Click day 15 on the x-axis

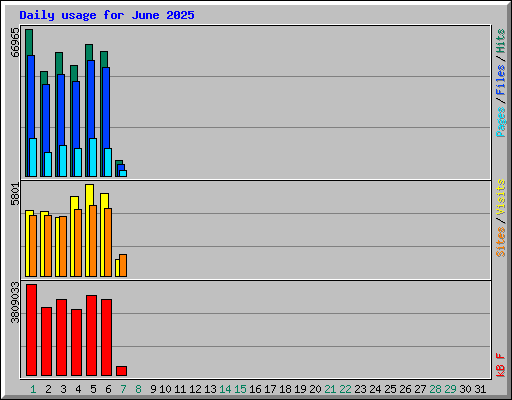(x=240, y=389)
